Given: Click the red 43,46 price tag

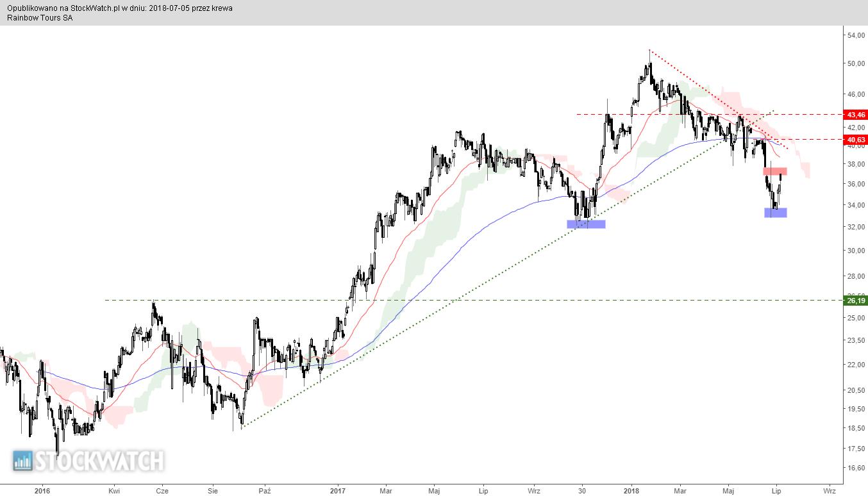Looking at the screenshot, I should tap(856, 115).
